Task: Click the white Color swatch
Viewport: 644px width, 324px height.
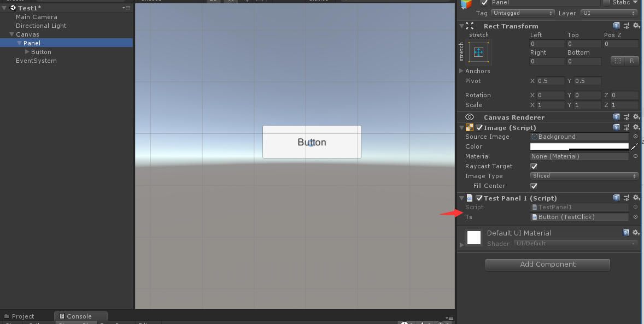Action: (578, 146)
